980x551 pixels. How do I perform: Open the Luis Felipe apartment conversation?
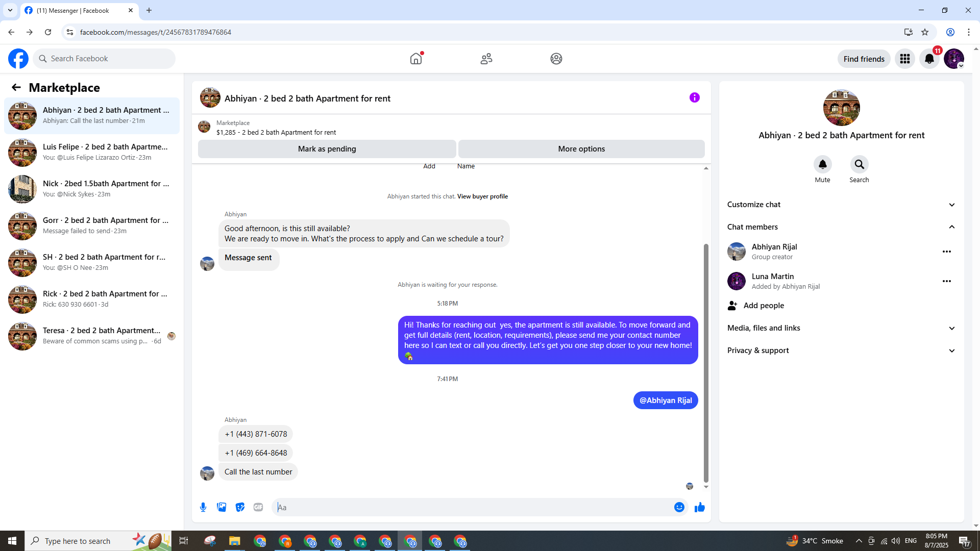tap(92, 153)
